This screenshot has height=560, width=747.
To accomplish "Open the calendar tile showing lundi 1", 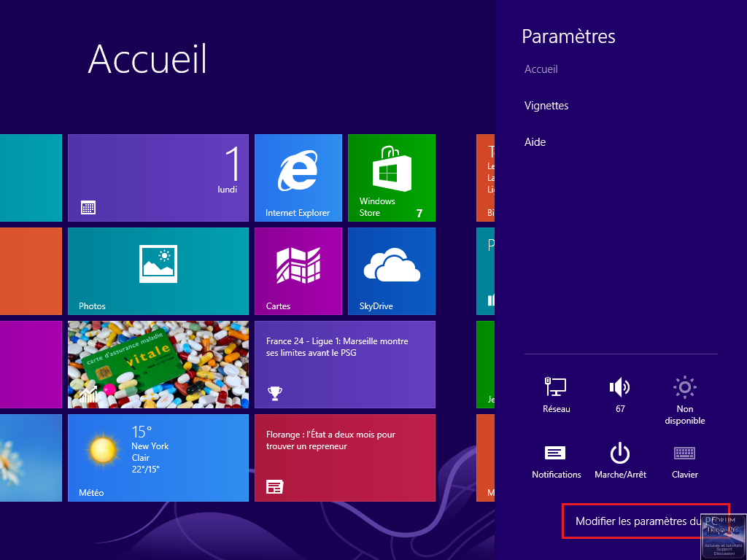I will pyautogui.click(x=158, y=177).
